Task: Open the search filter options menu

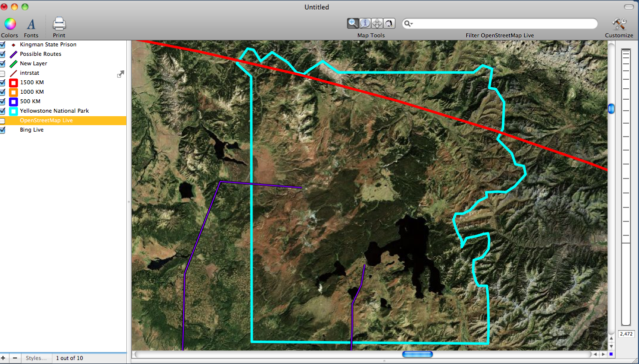Action: (x=407, y=23)
